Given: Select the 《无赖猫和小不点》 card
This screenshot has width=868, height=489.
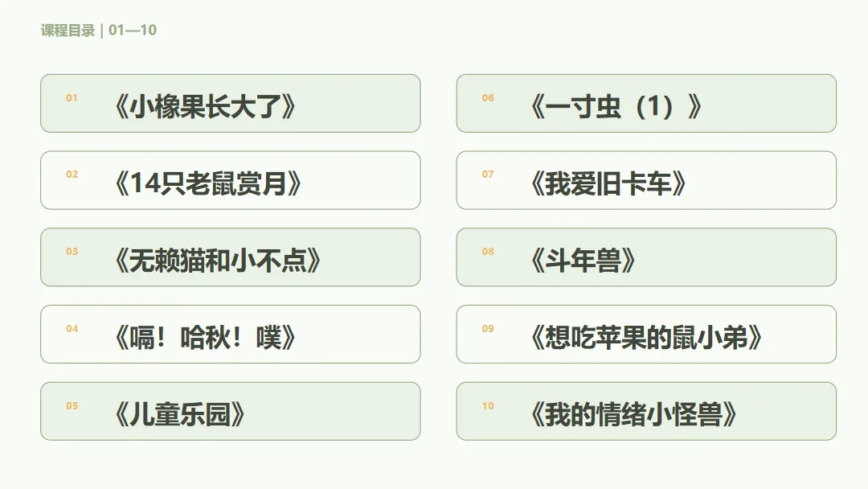Looking at the screenshot, I should coord(231,257).
